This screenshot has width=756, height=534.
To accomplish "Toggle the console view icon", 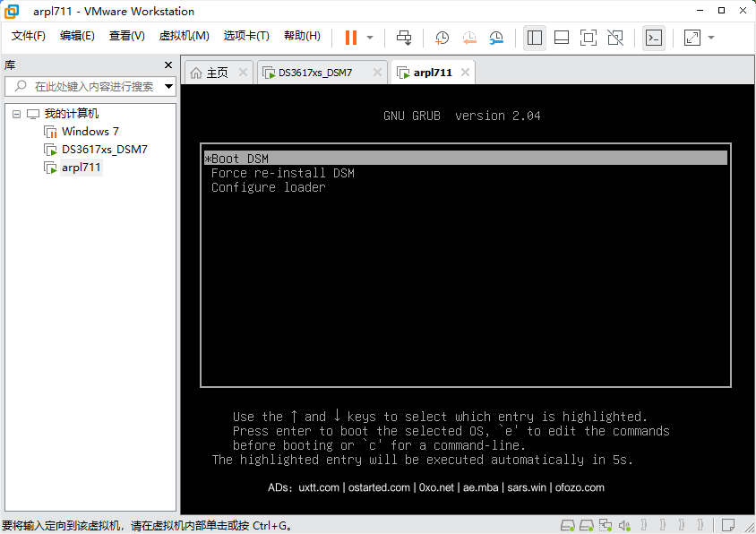I will 654,38.
